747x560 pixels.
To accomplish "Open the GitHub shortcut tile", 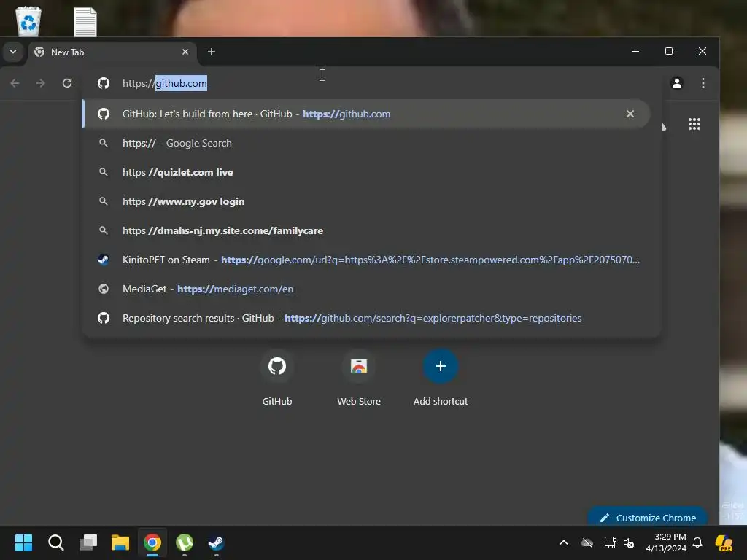I will 276,377.
